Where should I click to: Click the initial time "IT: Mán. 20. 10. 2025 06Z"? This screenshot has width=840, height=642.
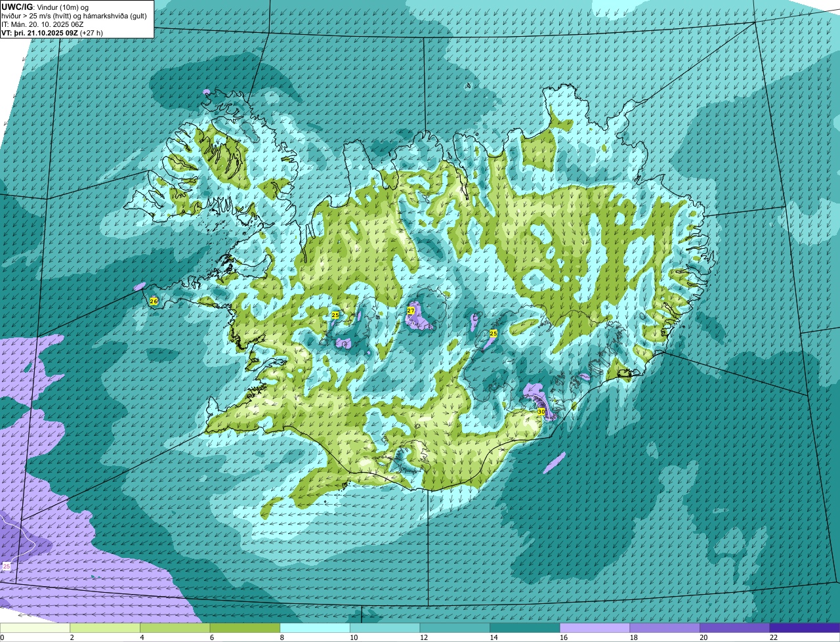pyautogui.click(x=43, y=24)
